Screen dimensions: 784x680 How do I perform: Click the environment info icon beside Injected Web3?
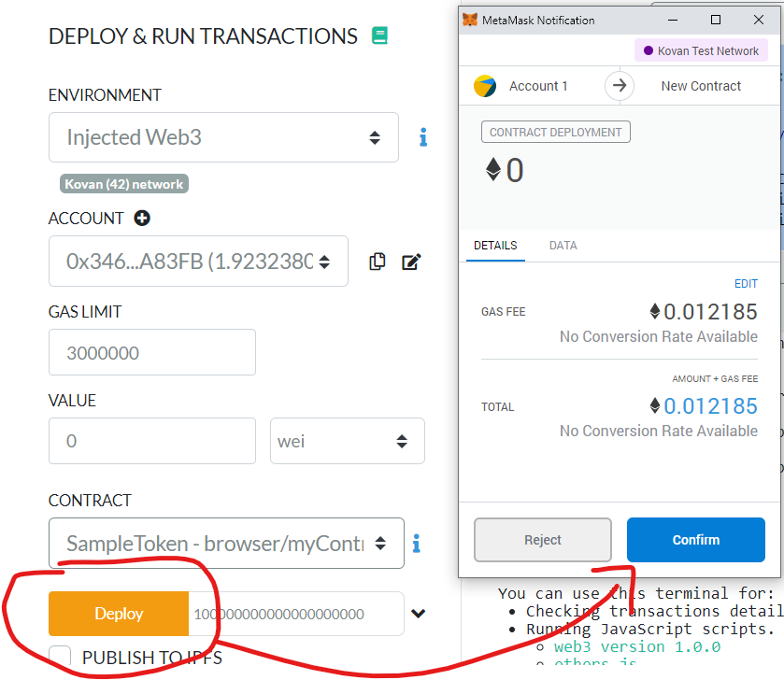(x=423, y=137)
